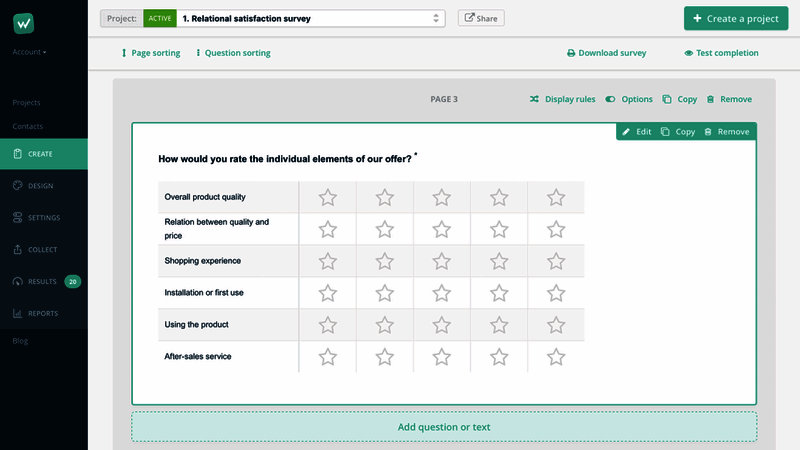Open the Results section

click(x=42, y=282)
